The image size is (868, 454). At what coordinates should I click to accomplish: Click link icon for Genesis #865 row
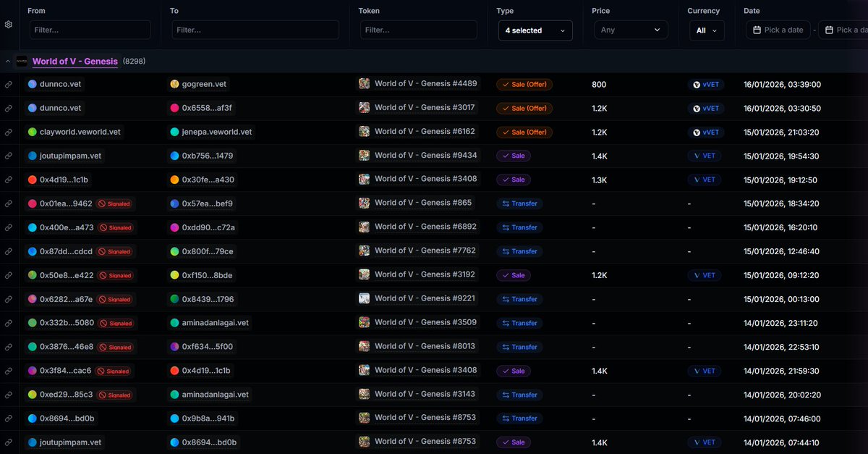click(8, 203)
